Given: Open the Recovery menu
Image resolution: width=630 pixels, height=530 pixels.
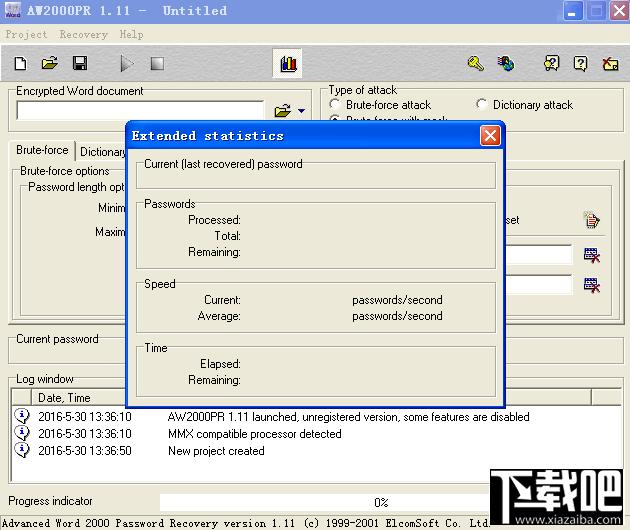Looking at the screenshot, I should tap(84, 35).
